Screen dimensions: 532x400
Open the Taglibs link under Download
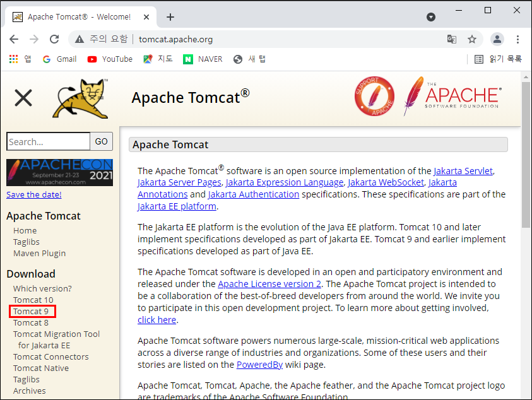point(27,380)
